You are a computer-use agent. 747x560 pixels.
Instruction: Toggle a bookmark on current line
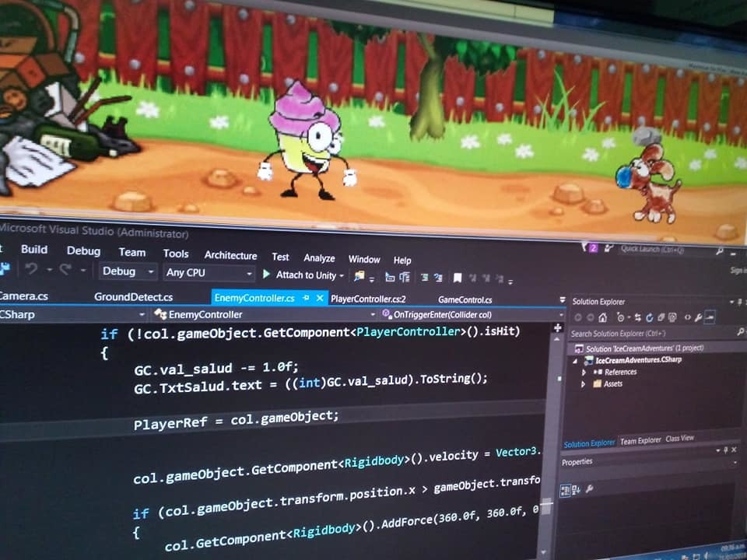coord(458,278)
